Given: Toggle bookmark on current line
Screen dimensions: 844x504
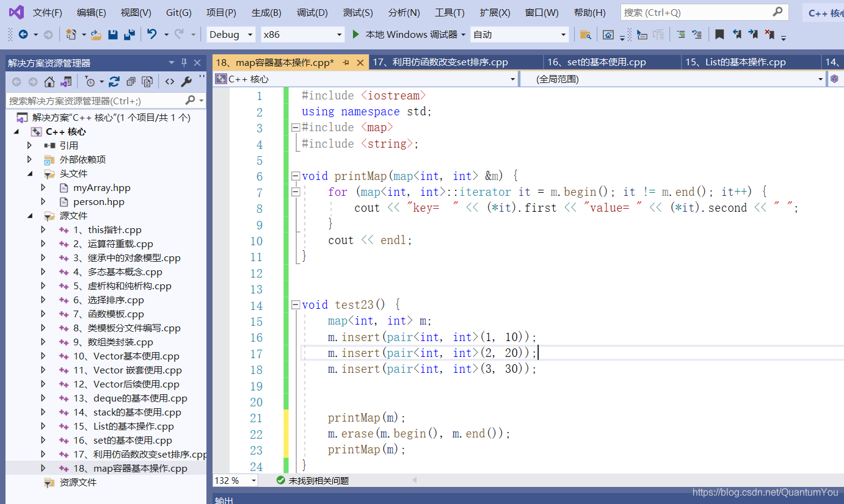Looking at the screenshot, I should click(x=720, y=35).
